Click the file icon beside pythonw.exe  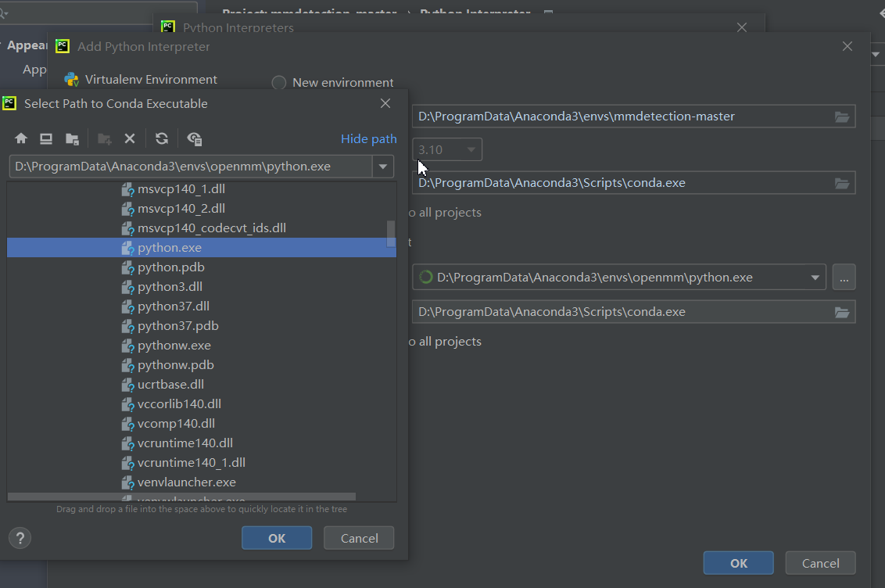point(128,346)
